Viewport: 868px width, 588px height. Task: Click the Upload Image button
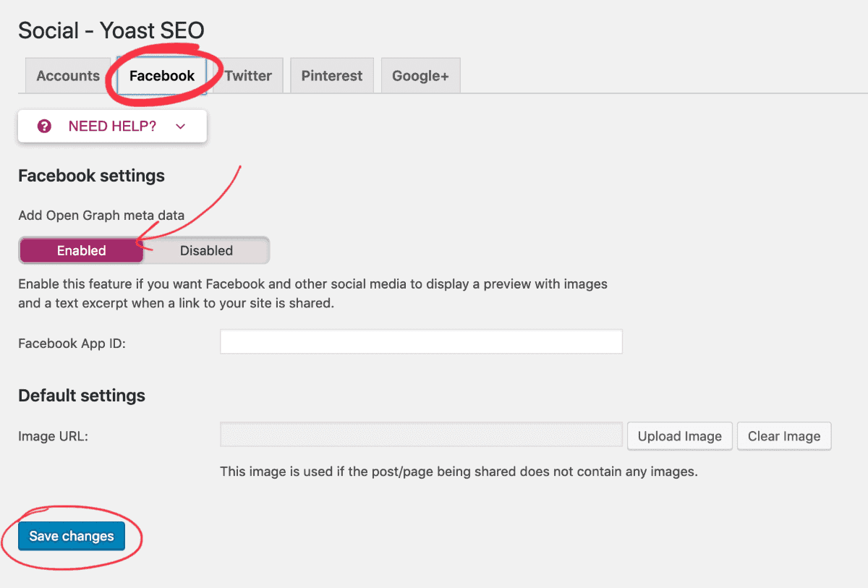click(x=680, y=436)
